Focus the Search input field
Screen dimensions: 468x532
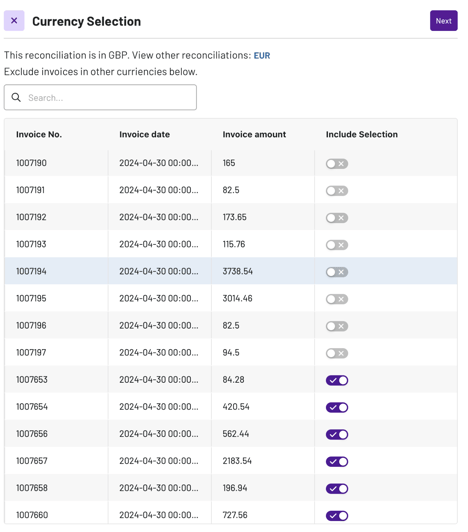(x=100, y=97)
